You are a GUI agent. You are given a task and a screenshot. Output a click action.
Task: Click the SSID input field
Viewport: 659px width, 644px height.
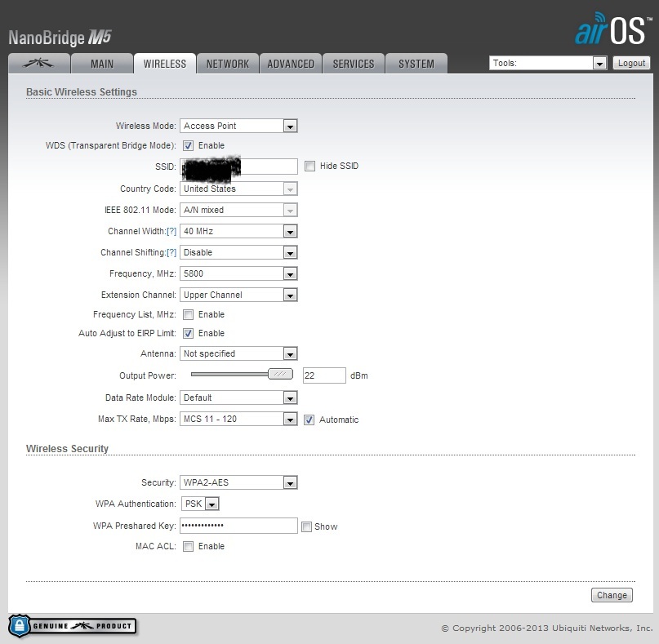(238, 167)
